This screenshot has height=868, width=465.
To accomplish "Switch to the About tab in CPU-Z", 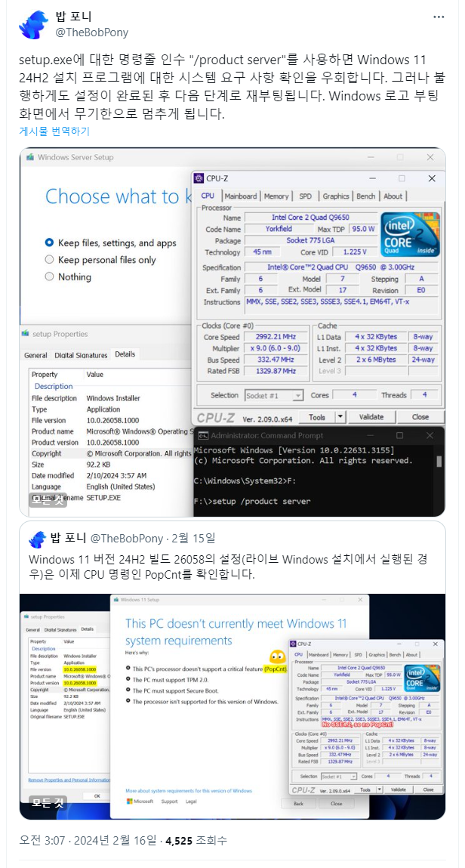I will pyautogui.click(x=393, y=196).
